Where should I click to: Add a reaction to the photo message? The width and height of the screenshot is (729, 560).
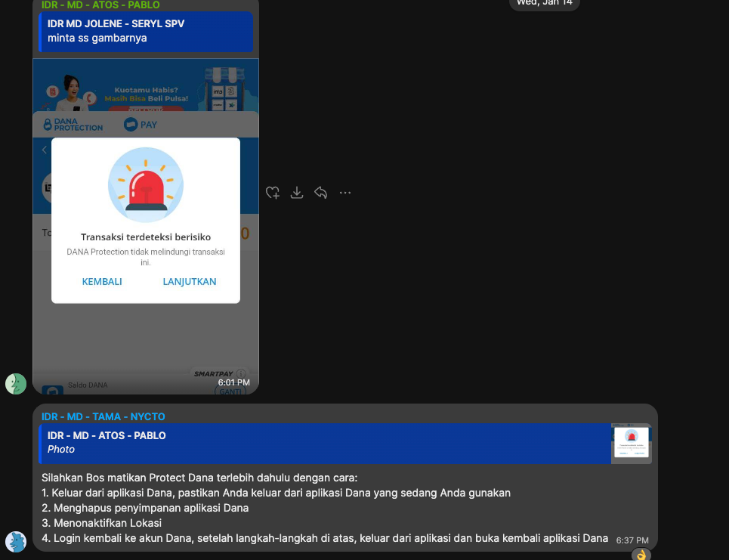(273, 193)
